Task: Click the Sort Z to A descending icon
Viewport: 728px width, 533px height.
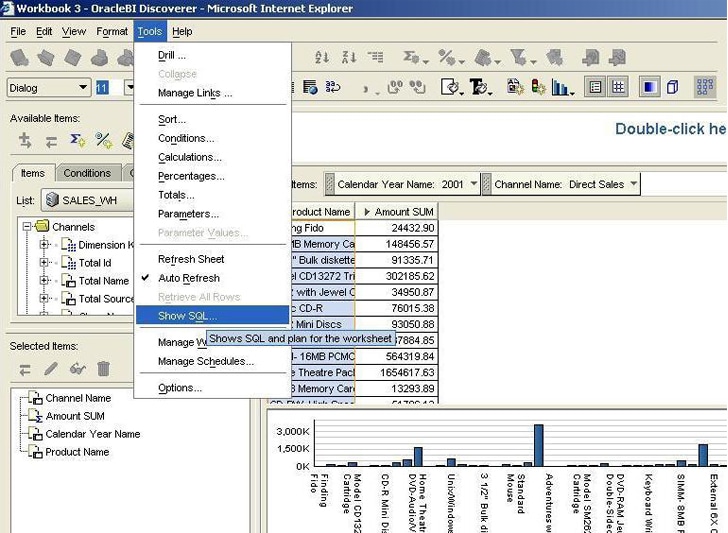Action: pos(349,57)
